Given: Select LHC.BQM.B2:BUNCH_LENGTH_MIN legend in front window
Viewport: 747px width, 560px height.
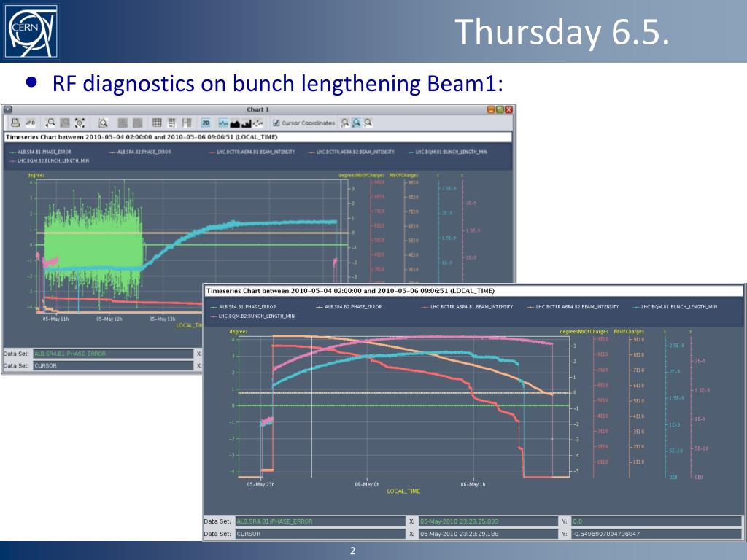Looking at the screenshot, I should pyautogui.click(x=252, y=316).
